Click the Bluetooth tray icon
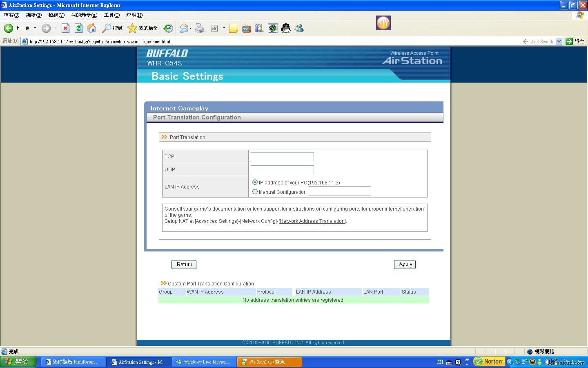This screenshot has width=588, height=368. pyautogui.click(x=547, y=362)
